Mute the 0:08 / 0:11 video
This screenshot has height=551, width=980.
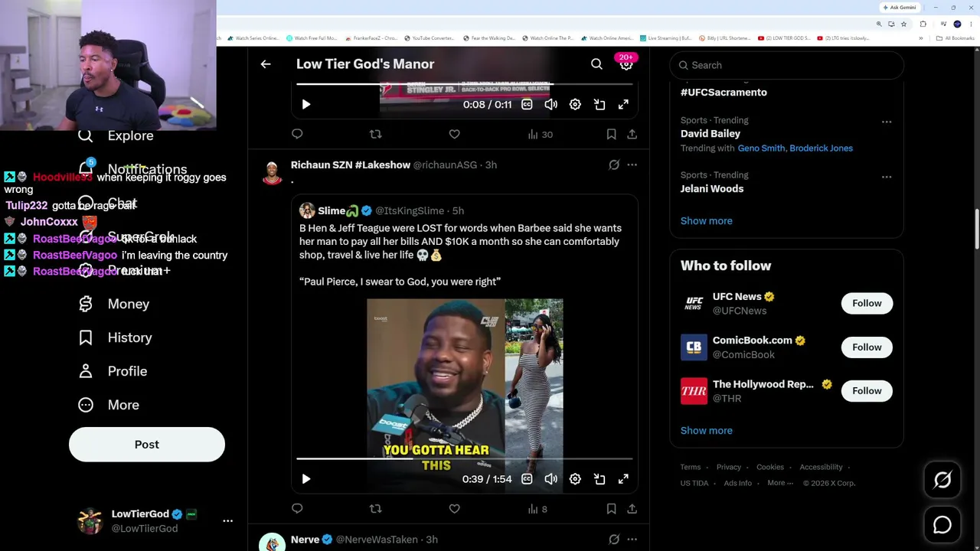(551, 104)
